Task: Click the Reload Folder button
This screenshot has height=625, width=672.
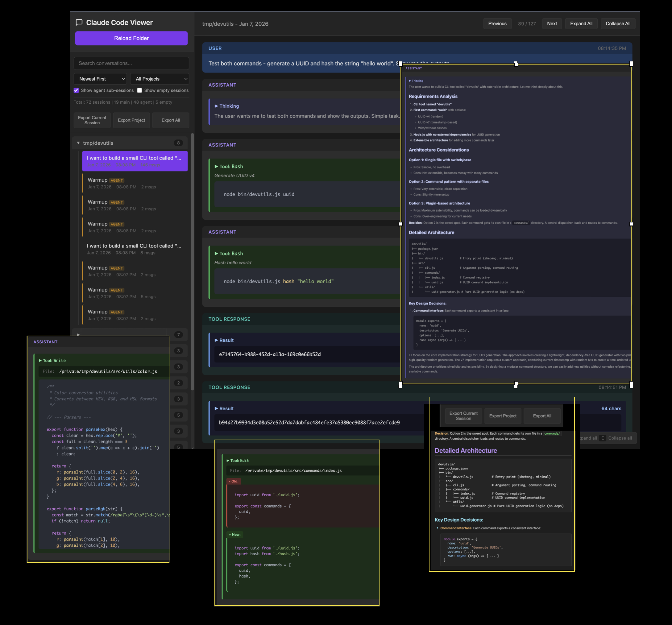Action: click(131, 38)
